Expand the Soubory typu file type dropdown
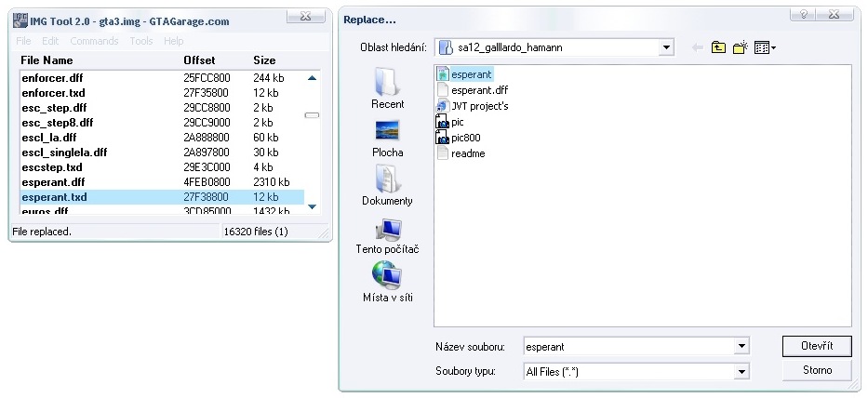 [x=741, y=372]
